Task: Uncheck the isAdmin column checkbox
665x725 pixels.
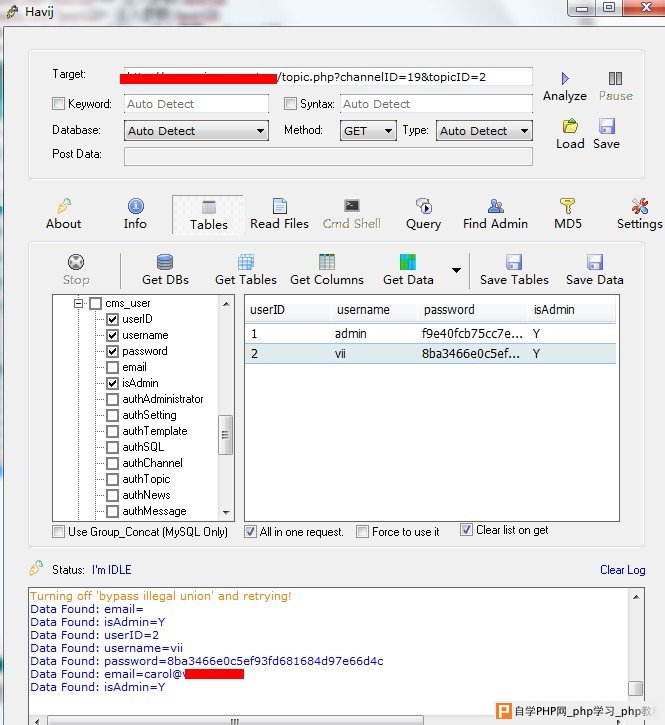Action: (x=112, y=383)
